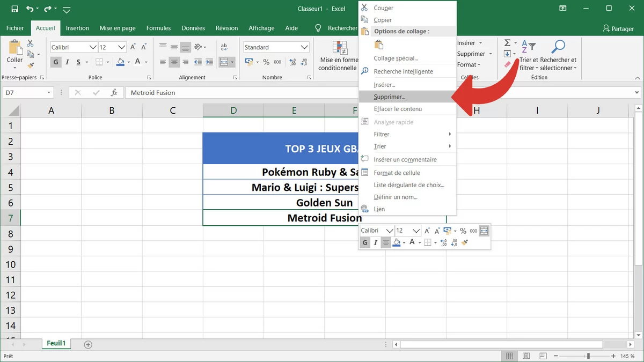Click the font color A in ribbon
This screenshot has height=362, width=644.
(x=138, y=62)
